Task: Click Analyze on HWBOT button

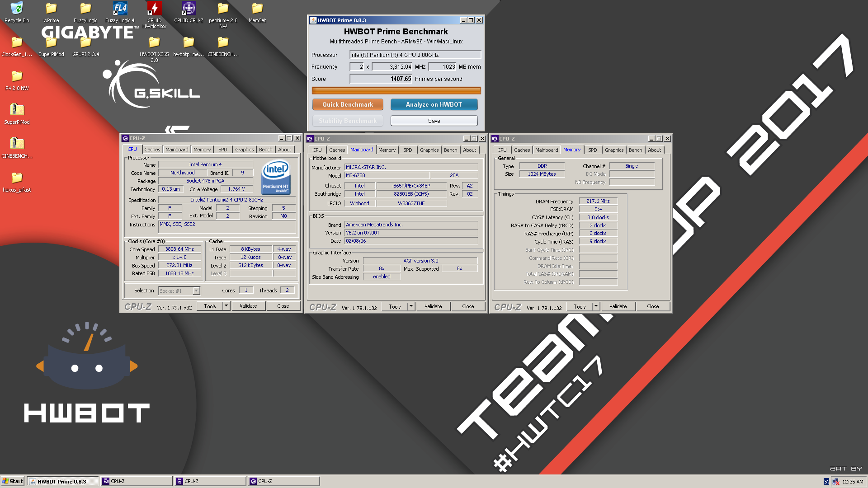Action: 434,104
